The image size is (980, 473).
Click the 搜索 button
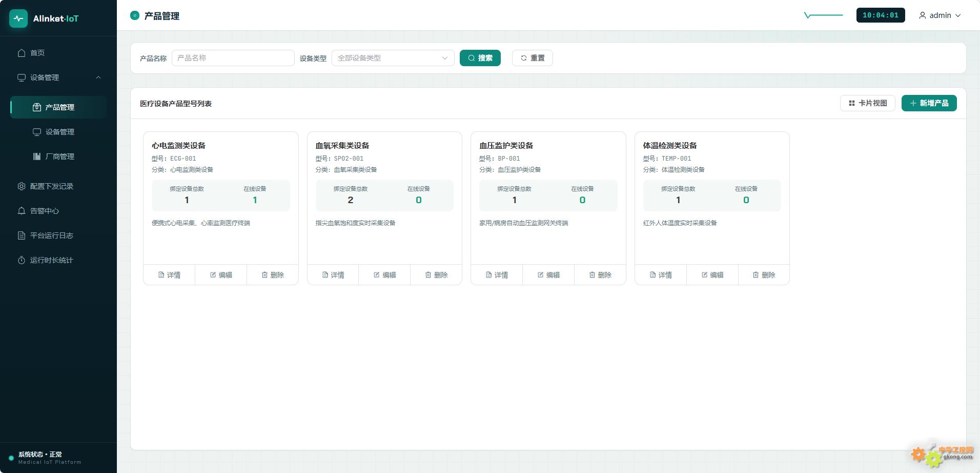[480, 58]
